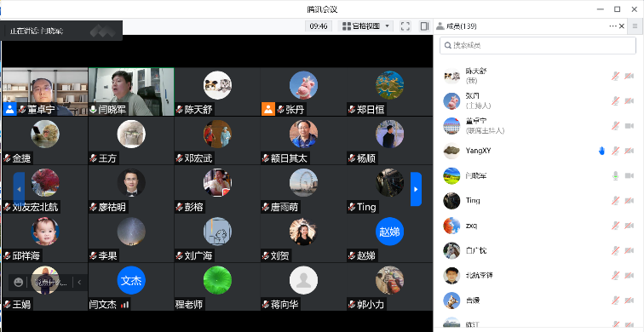This screenshot has height=332, width=644.
Task: Click the search members input field
Action: pyautogui.click(x=538, y=45)
